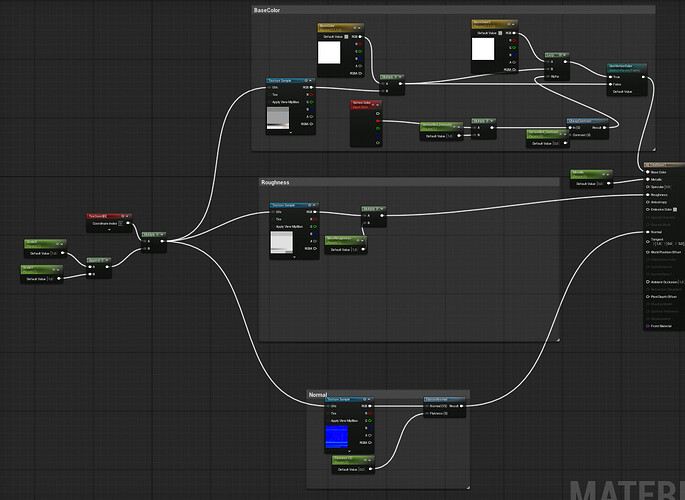
Task: Collapse the Lerp node using its header arrow
Action: (x=566, y=56)
